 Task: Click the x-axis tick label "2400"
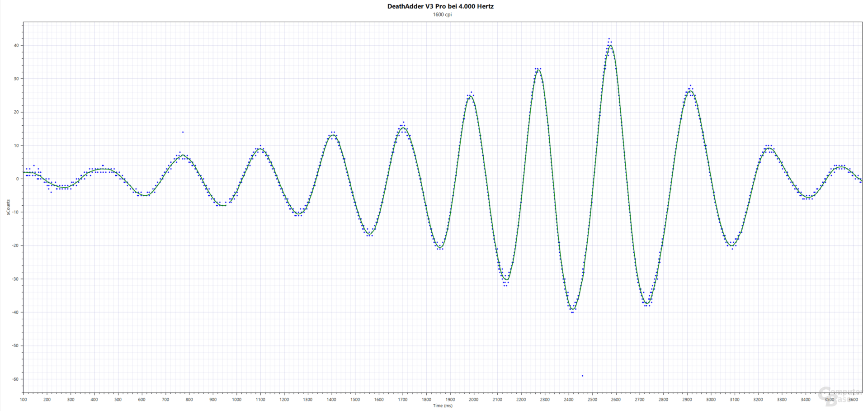[569, 400]
